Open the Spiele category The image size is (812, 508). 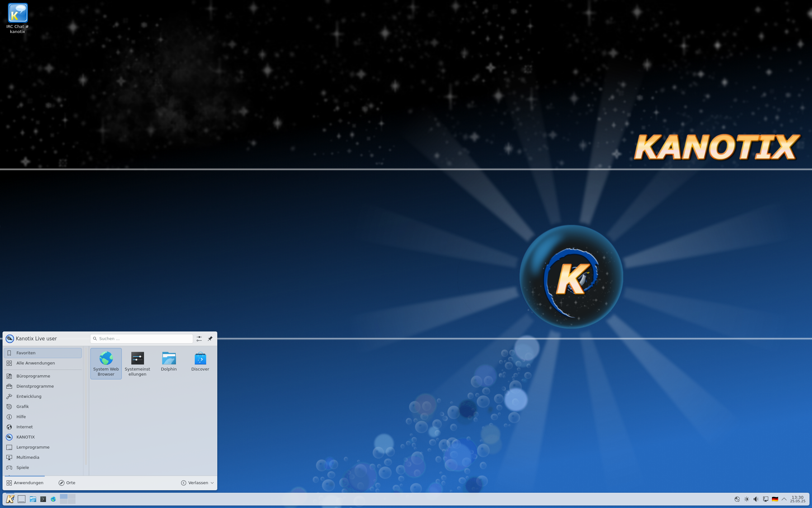43,467
